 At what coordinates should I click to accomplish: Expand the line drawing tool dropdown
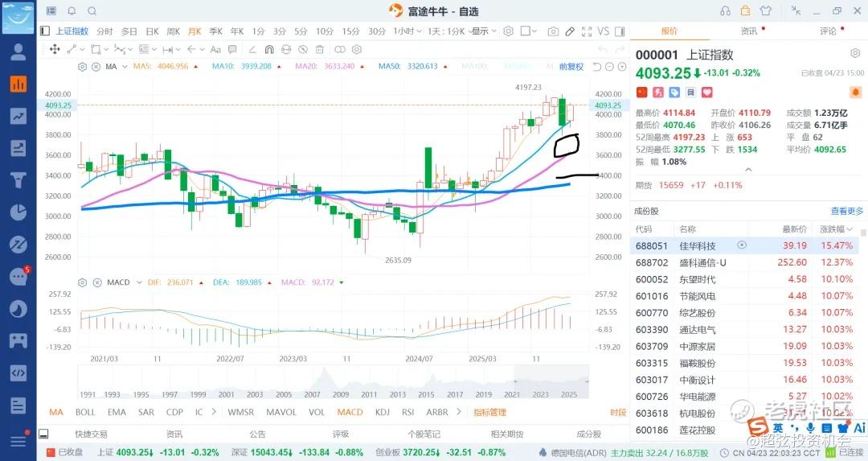coord(83,49)
